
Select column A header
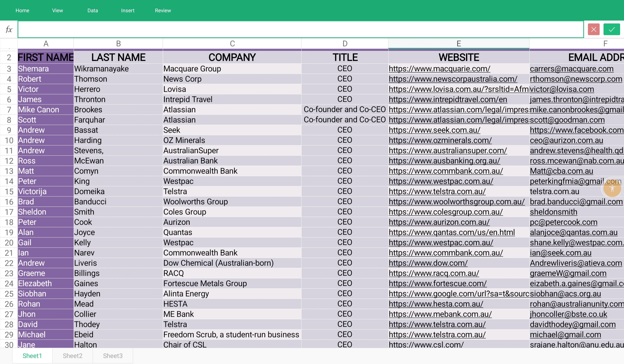[x=46, y=44]
